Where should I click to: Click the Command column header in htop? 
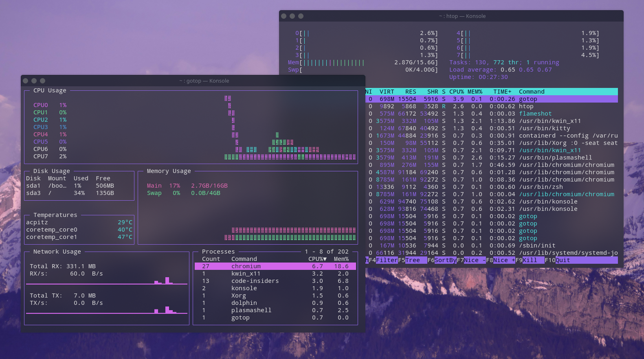pos(532,92)
